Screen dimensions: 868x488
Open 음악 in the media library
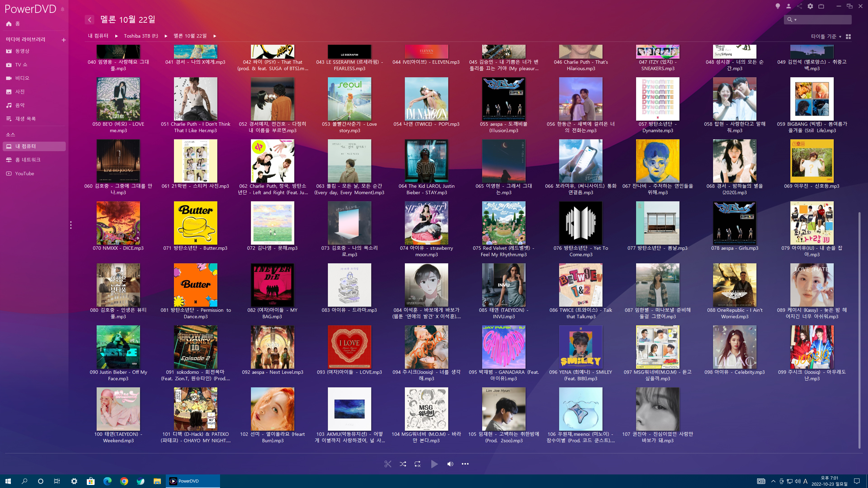click(x=20, y=105)
